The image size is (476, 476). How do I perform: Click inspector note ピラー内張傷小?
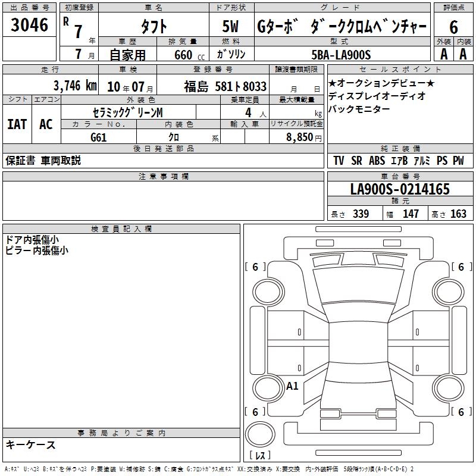click(37, 250)
